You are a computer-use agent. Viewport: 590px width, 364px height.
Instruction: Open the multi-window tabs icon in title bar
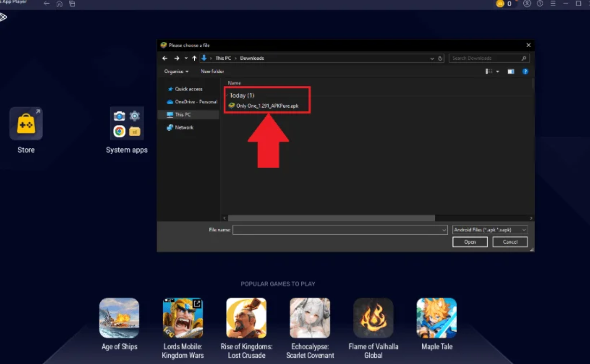(x=72, y=4)
